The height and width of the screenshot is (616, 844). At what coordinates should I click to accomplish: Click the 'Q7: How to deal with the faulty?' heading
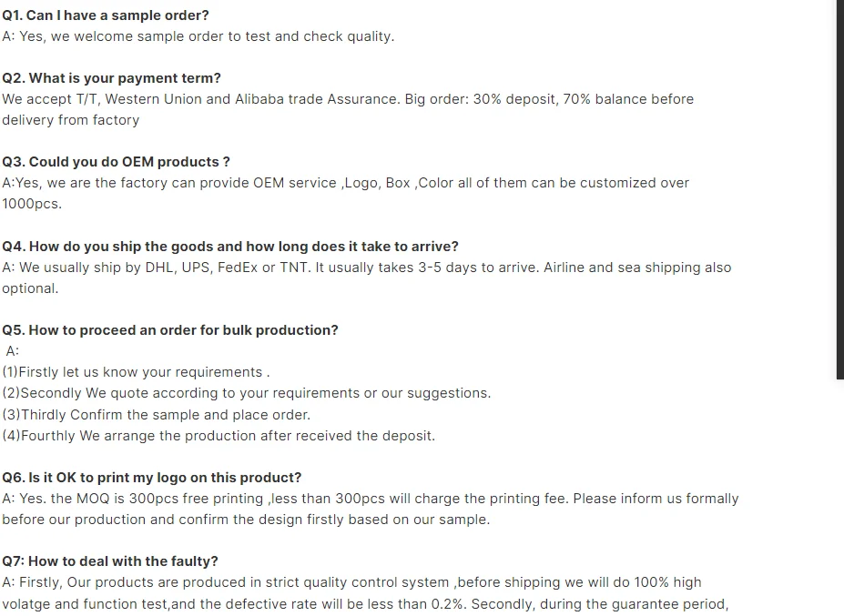110,561
